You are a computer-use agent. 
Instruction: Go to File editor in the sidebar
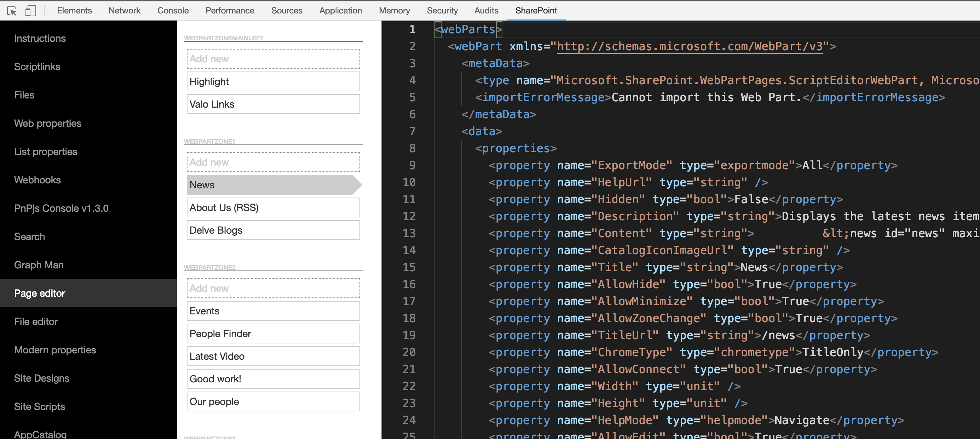[x=36, y=322]
